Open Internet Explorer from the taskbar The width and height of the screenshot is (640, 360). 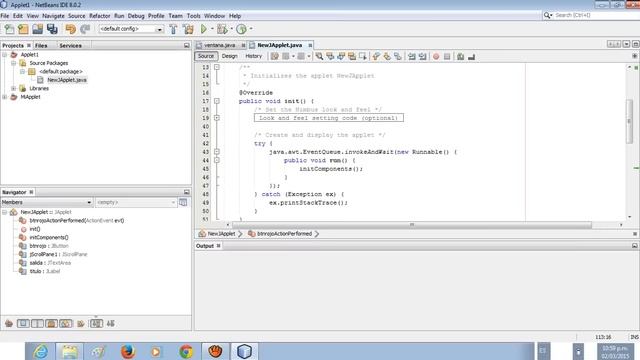(x=40, y=351)
